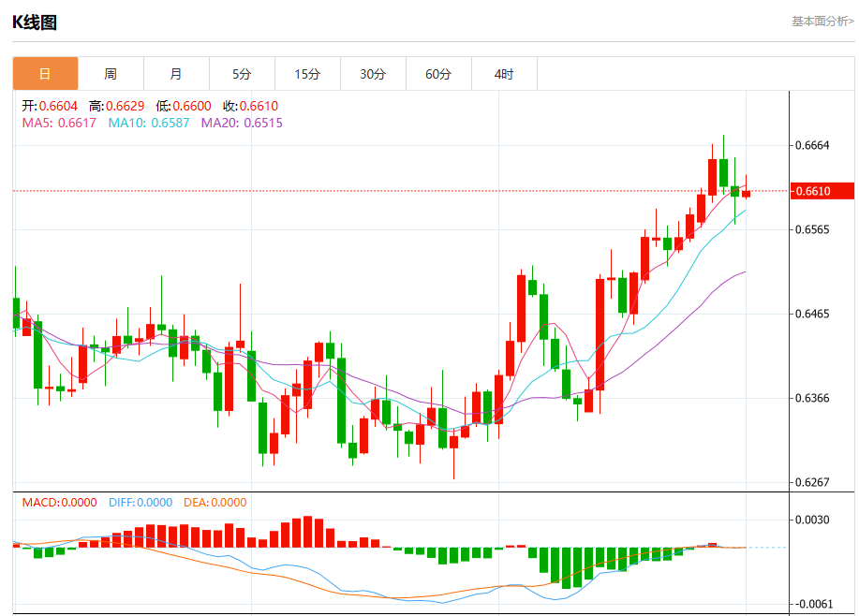Click the 0.6465 price axis label
The width and height of the screenshot is (859, 616).
[x=812, y=314]
